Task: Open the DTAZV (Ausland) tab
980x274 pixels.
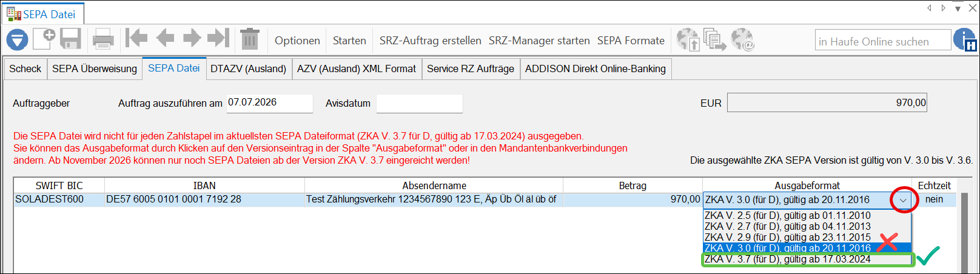Action: tap(249, 68)
